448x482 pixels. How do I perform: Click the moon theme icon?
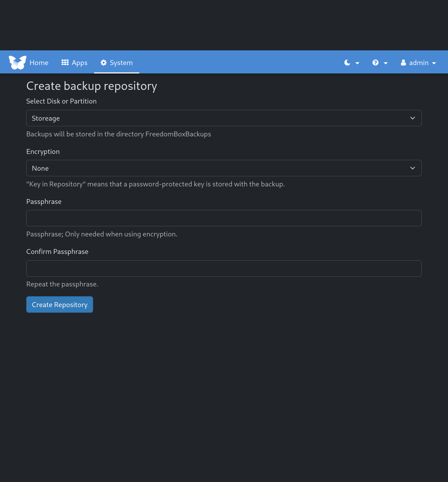coord(347,63)
